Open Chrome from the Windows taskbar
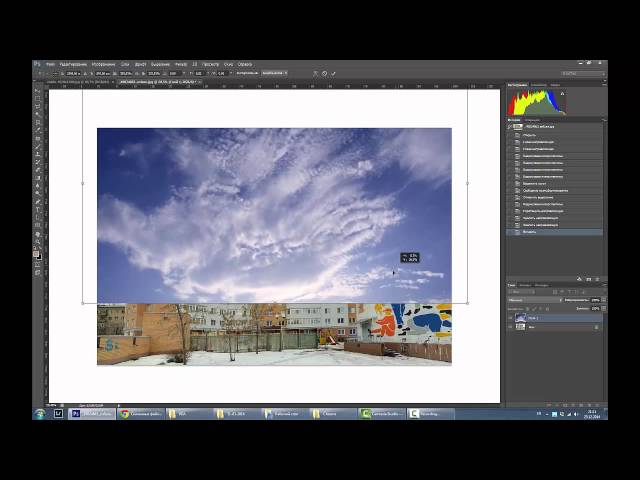 coord(141,414)
